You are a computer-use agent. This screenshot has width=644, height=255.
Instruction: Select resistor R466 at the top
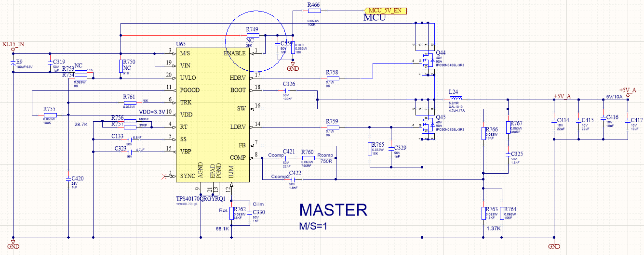tap(317, 11)
